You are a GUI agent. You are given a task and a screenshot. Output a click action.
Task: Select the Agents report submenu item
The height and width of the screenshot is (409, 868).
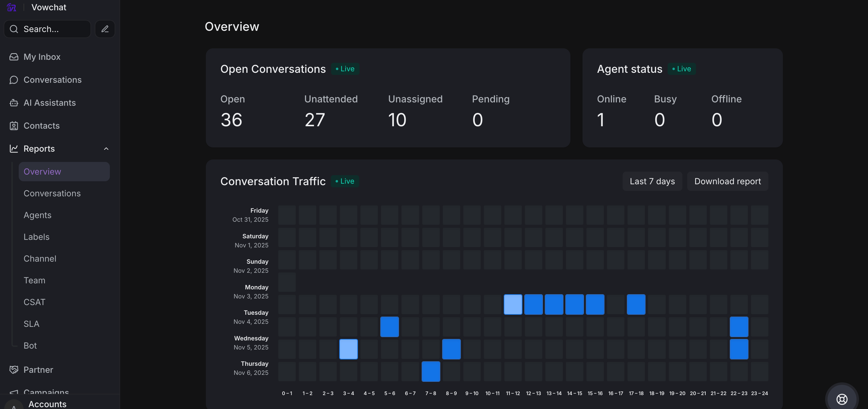37,215
